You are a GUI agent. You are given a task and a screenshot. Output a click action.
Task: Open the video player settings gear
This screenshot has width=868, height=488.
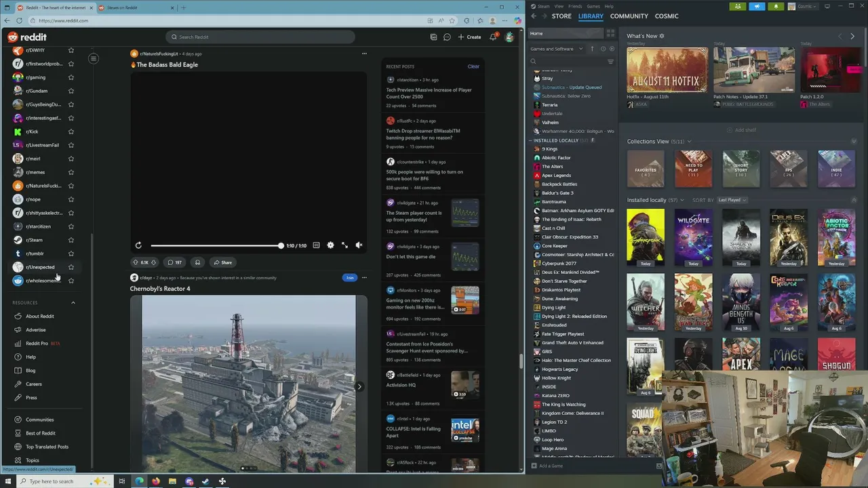click(330, 245)
